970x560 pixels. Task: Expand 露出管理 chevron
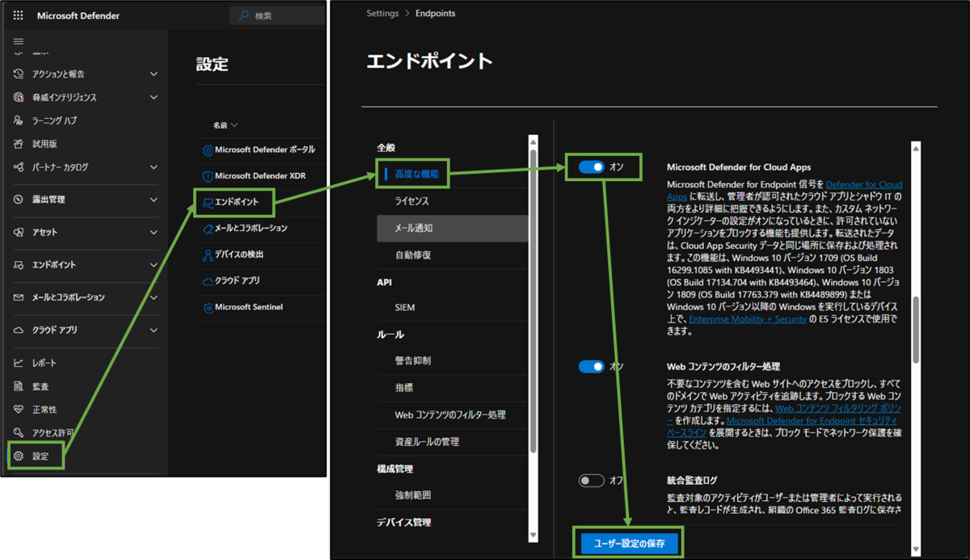tap(154, 200)
